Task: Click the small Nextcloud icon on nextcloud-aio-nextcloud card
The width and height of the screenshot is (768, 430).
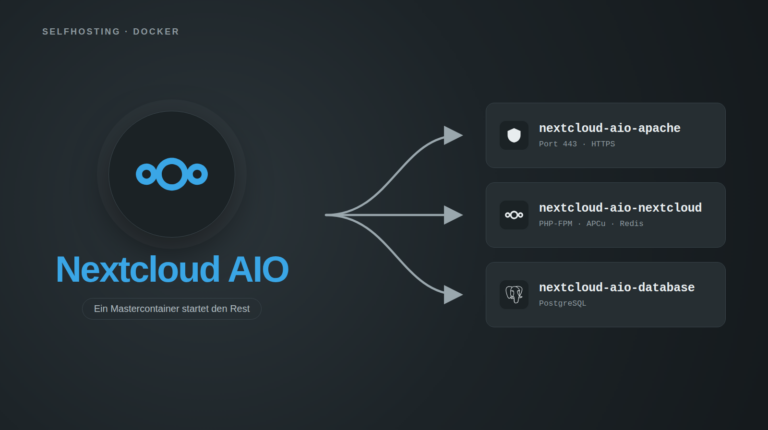Action: point(514,215)
